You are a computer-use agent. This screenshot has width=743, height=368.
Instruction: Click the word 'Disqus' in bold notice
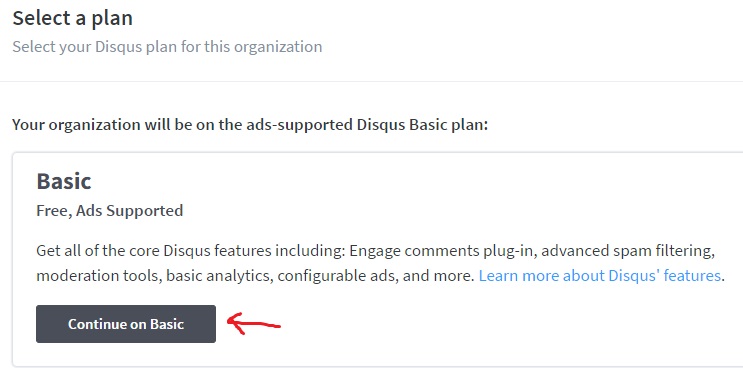[x=381, y=125]
